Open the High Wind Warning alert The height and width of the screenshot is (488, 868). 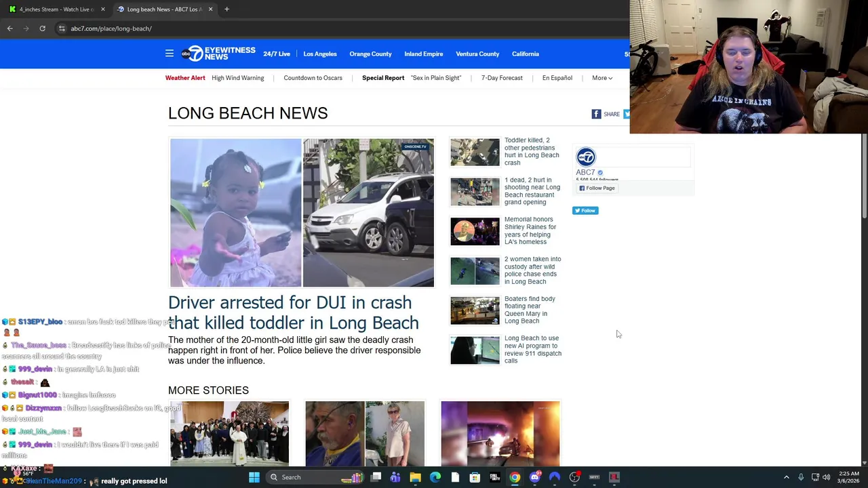click(237, 78)
